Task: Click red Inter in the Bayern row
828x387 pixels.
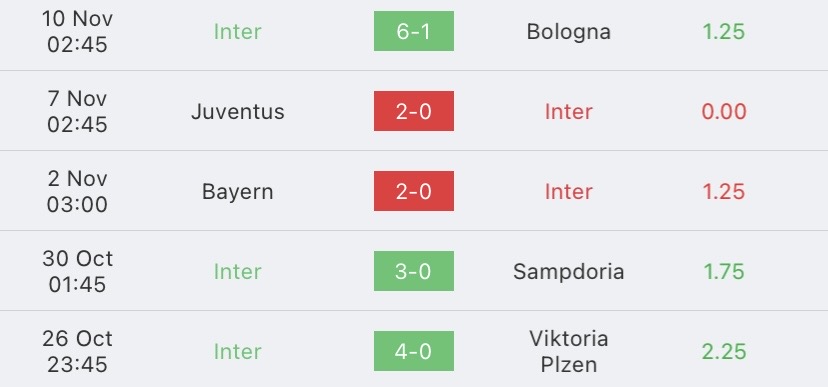Action: coord(568,192)
